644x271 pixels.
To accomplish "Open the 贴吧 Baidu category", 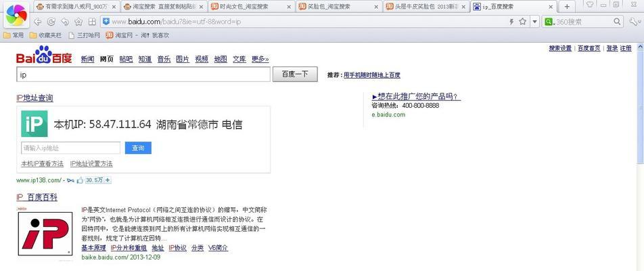I will pyautogui.click(x=126, y=59).
